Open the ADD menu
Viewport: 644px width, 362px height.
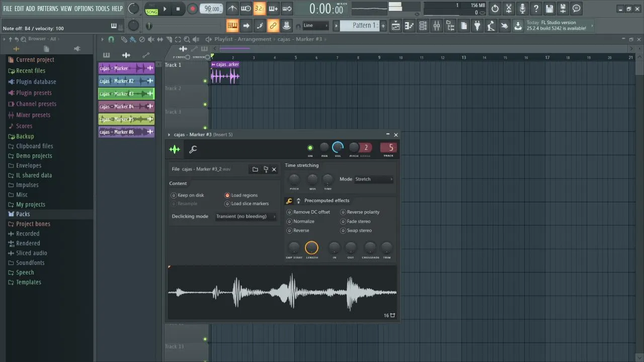point(31,9)
